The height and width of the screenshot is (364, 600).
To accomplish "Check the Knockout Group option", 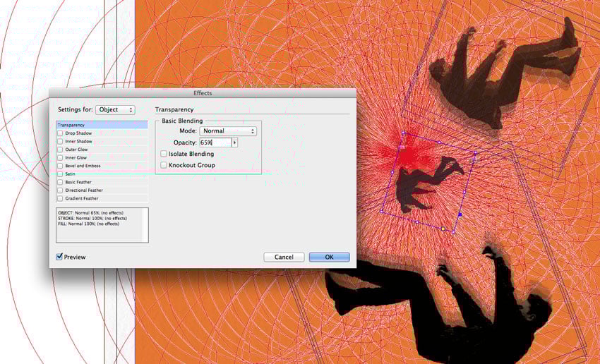I will pyautogui.click(x=164, y=165).
